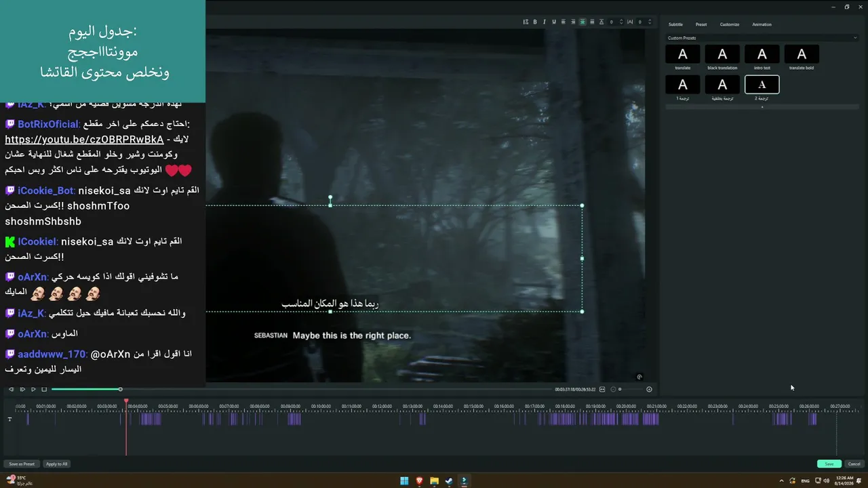Play the subtitle preview
This screenshot has height=488, width=868.
click(33, 389)
